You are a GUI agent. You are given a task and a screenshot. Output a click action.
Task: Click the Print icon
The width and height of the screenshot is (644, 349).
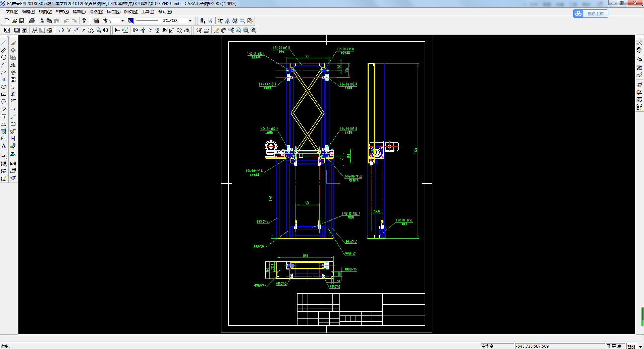tap(32, 21)
